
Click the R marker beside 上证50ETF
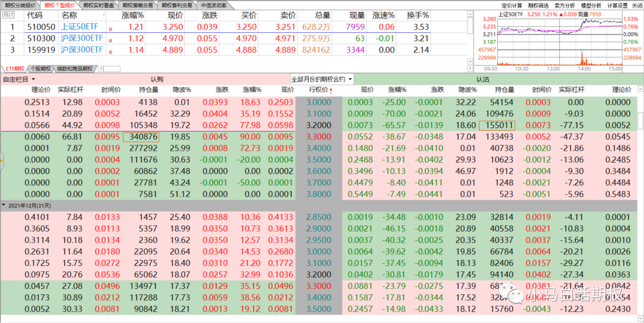[110, 28]
